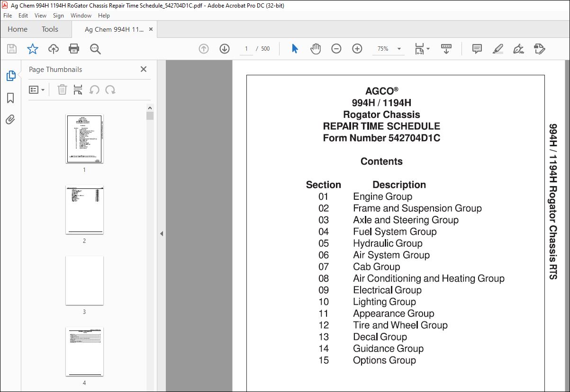Rotate page clockwise in the thumbnails panel

pyautogui.click(x=110, y=89)
